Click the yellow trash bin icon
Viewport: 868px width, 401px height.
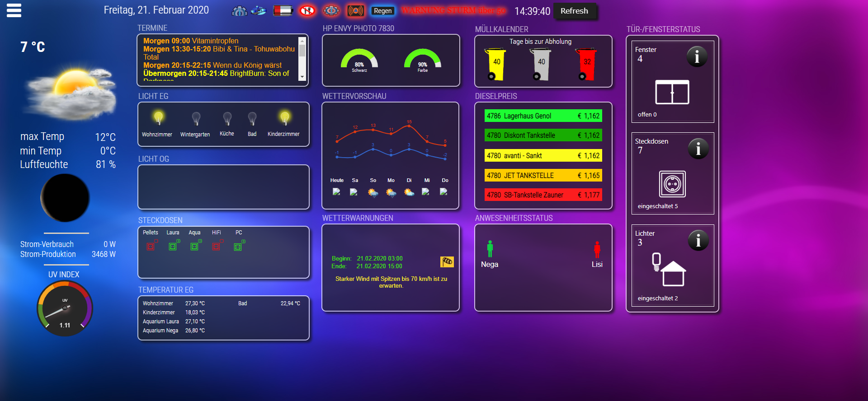pos(496,64)
